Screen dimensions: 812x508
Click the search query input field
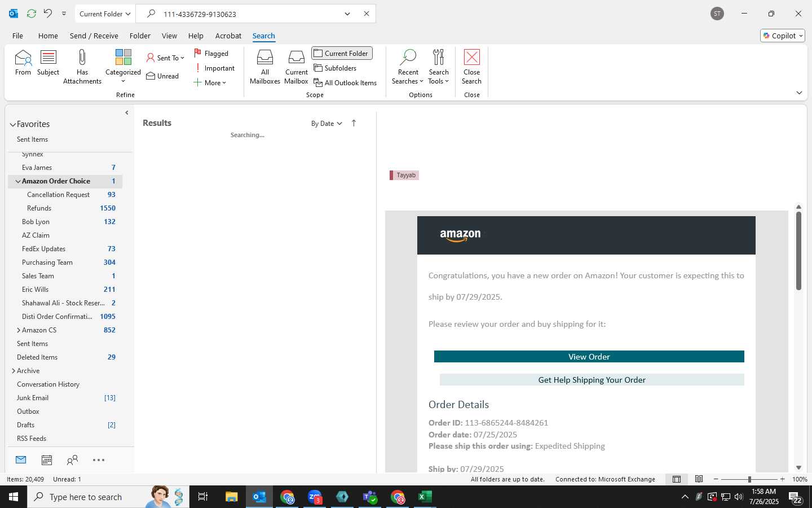(x=248, y=14)
